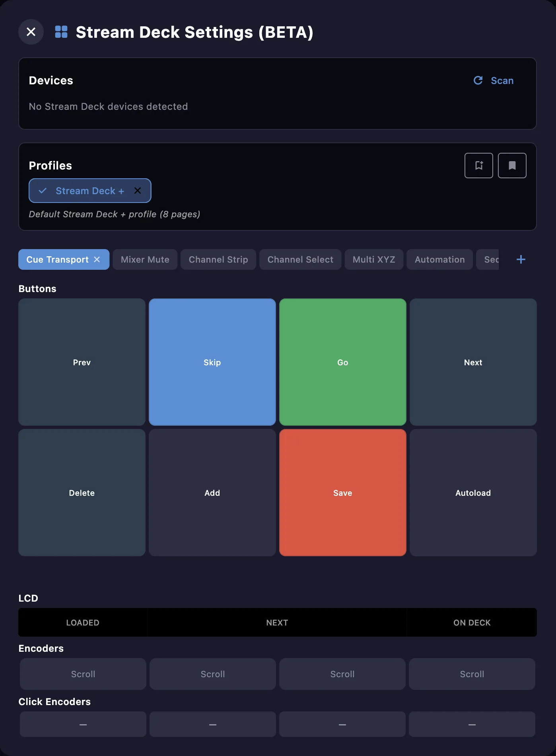
Task: Select the fourth empty Click Encoder slot
Action: [472, 724]
